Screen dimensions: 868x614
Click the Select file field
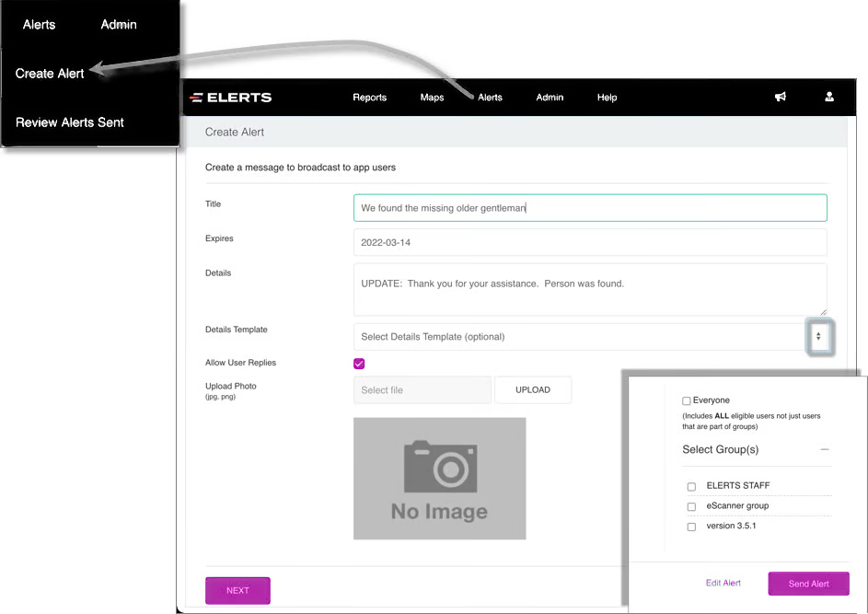coord(422,389)
